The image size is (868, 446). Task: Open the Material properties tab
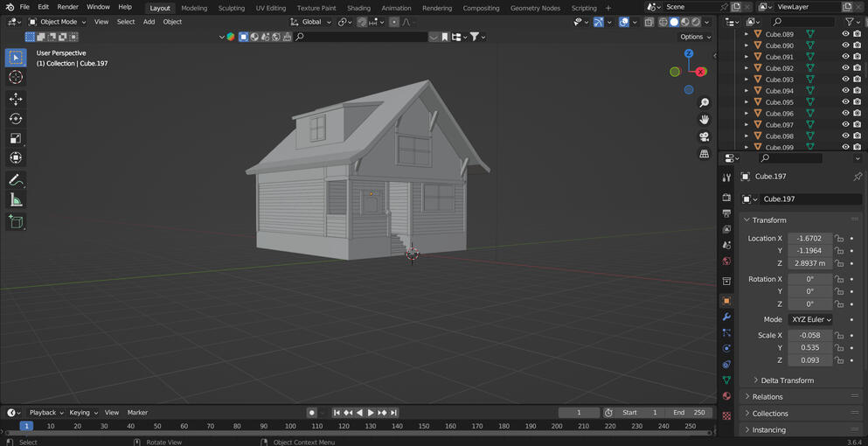tap(727, 396)
